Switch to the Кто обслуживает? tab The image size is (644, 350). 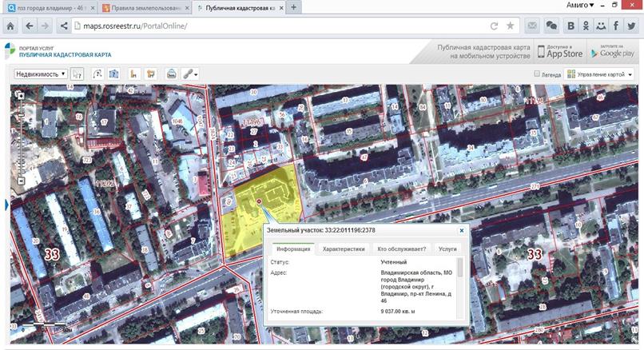point(402,249)
